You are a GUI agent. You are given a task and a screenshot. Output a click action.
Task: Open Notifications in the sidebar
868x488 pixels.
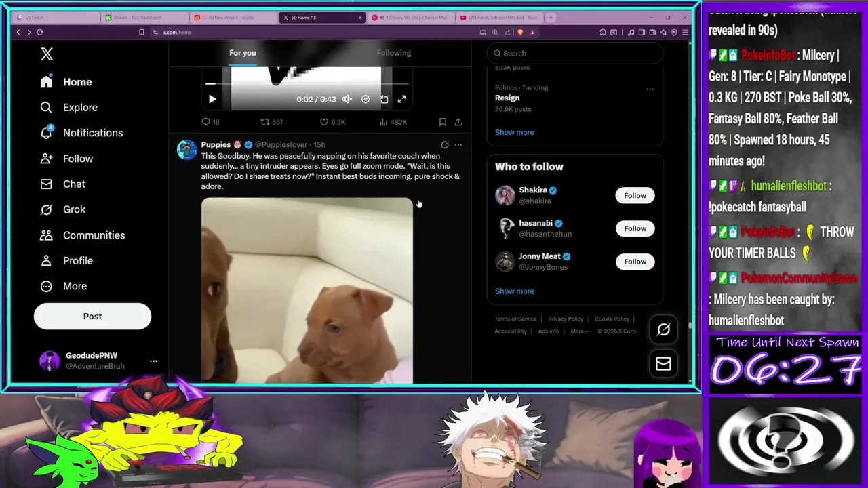(x=81, y=133)
